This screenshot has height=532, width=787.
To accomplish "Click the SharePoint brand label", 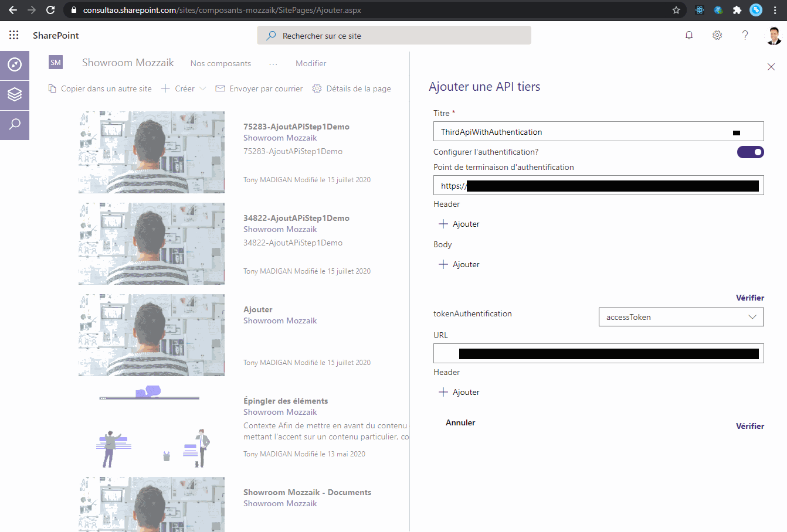I will pos(56,35).
